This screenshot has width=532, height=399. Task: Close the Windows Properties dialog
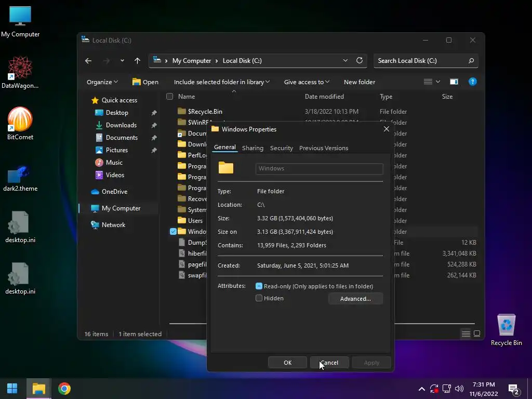386,129
